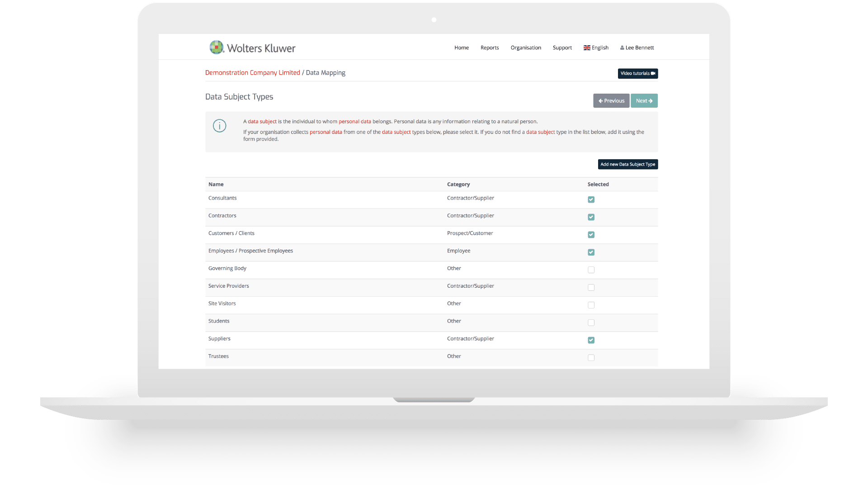The image size is (868, 489).
Task: Open the Home menu
Action: (462, 47)
